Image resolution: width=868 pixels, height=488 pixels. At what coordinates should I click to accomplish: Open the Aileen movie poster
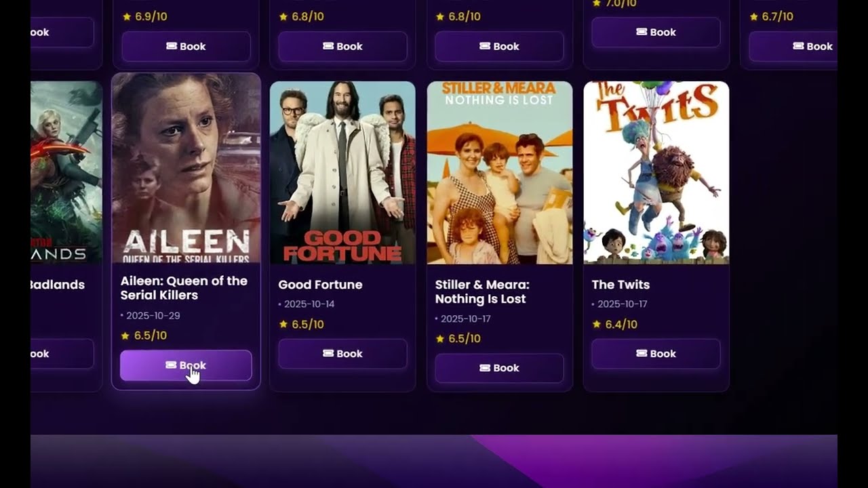[x=186, y=168]
